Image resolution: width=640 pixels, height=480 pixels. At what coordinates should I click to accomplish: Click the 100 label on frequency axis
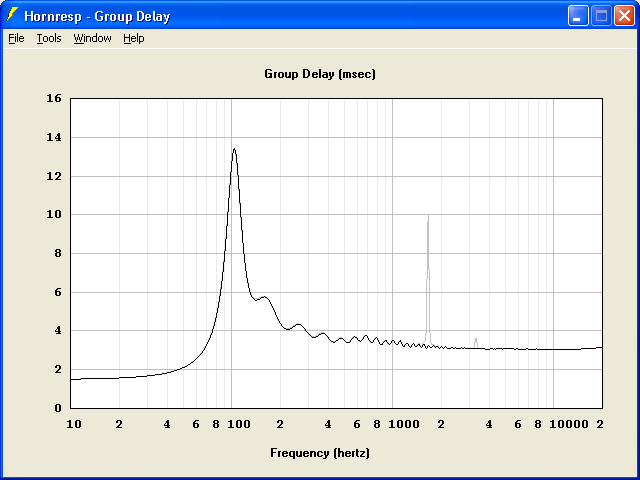239,424
